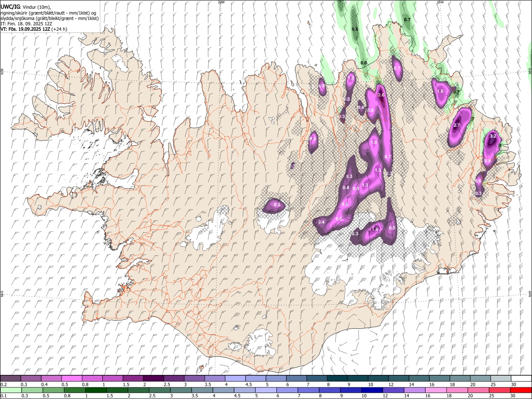Image resolution: width=532 pixels, height=399 pixels.
Task: Click the bottom-row grey-green swatch between 3 and 3.5
Action: coord(181,390)
